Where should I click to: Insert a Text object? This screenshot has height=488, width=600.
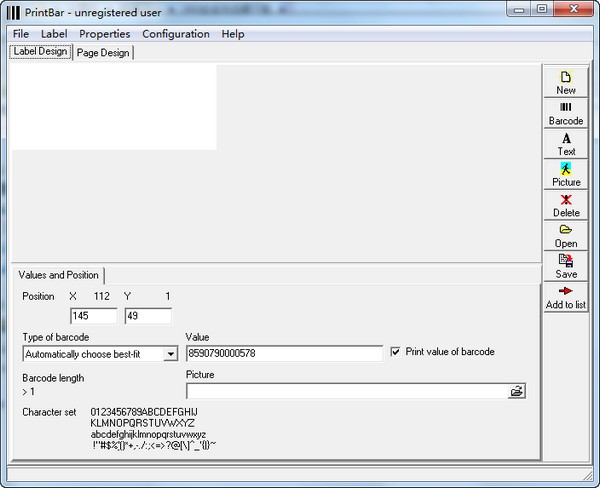point(566,144)
